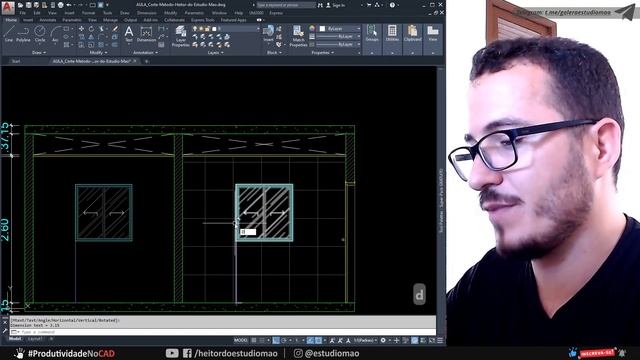Click the Dimension tool
This screenshot has height=360, width=640.
146,33
